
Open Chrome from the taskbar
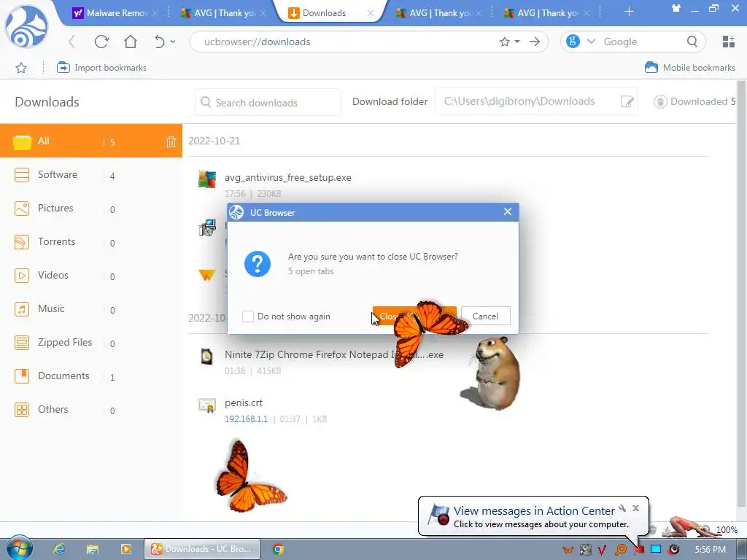278,549
